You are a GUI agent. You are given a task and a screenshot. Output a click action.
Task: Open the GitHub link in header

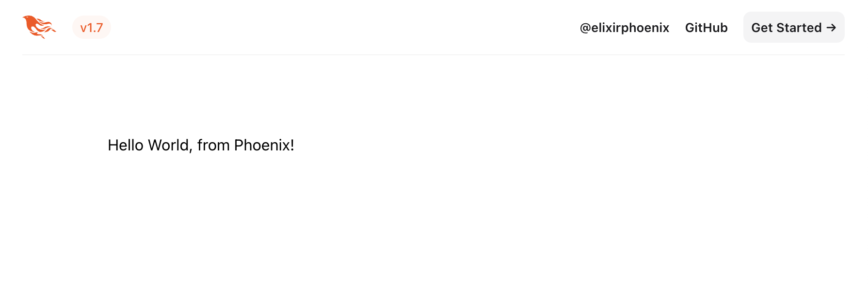click(706, 28)
